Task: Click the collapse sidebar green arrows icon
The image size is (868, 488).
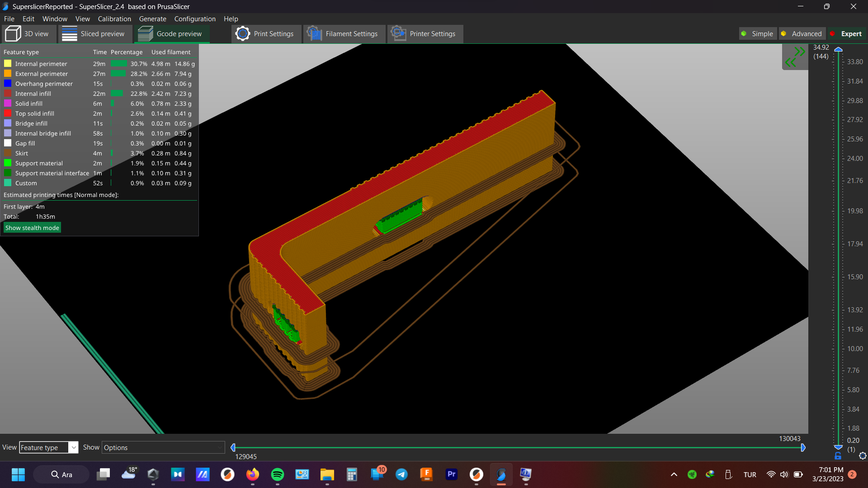Action: (795, 57)
